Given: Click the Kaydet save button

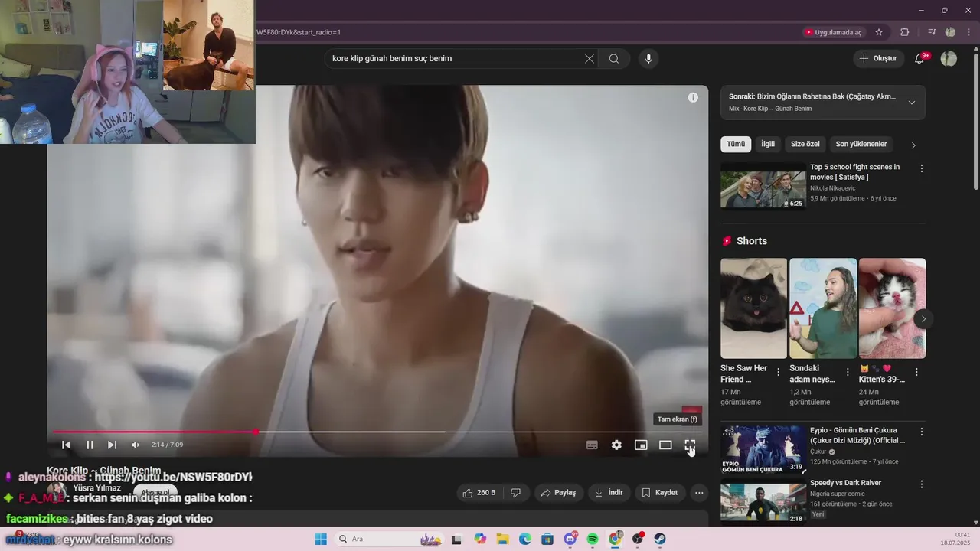Looking at the screenshot, I should coord(659,493).
